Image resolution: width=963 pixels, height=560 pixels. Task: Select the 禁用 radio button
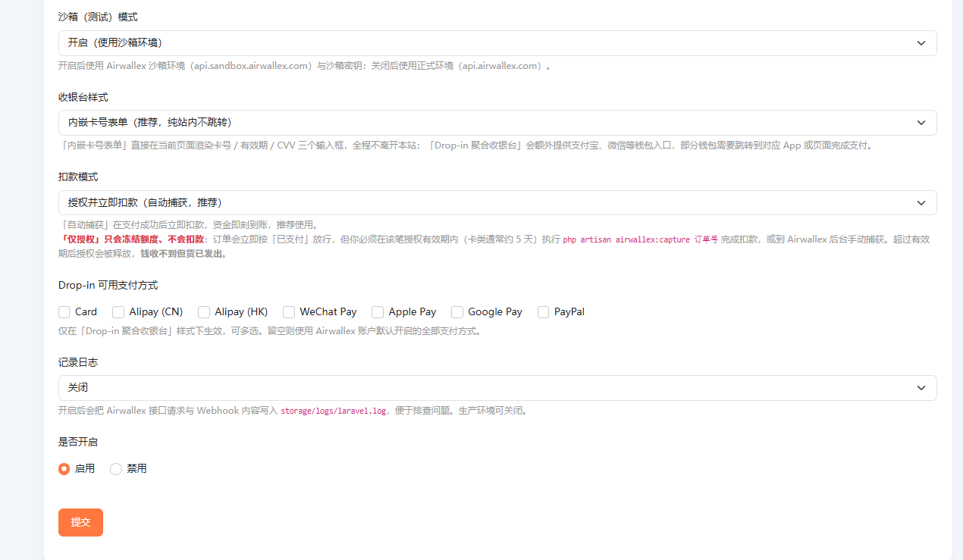pyautogui.click(x=116, y=469)
